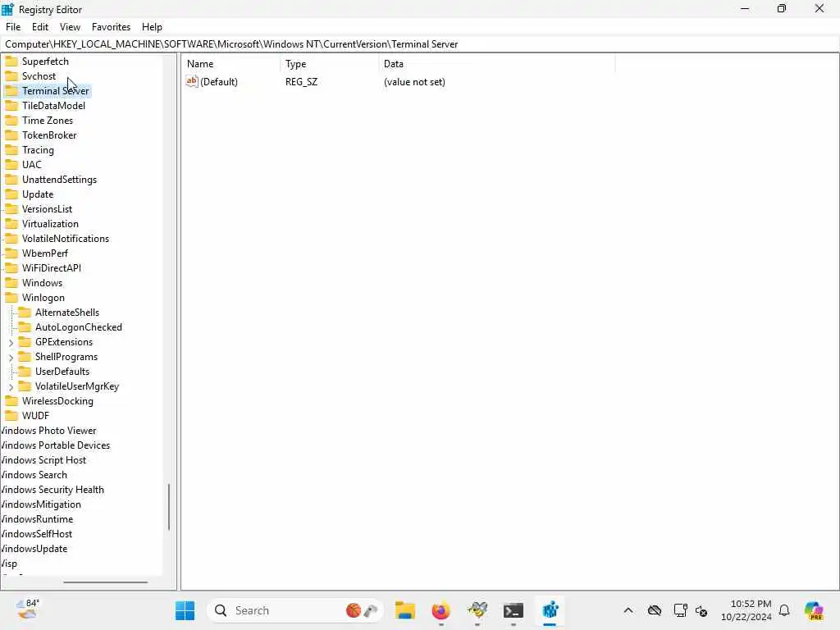Click the tree pane vertical scrollbar
This screenshot has width=840, height=630.
[169, 507]
